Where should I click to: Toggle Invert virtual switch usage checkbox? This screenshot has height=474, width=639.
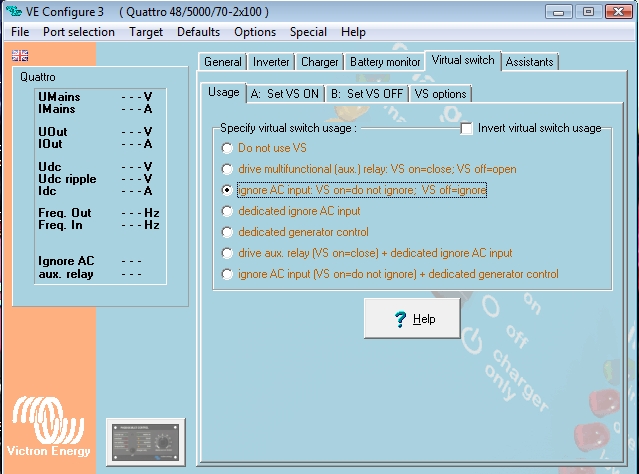click(x=467, y=128)
